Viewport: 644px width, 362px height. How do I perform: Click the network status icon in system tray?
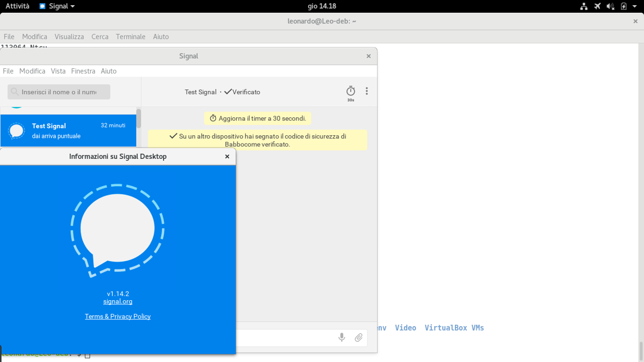[x=583, y=6]
